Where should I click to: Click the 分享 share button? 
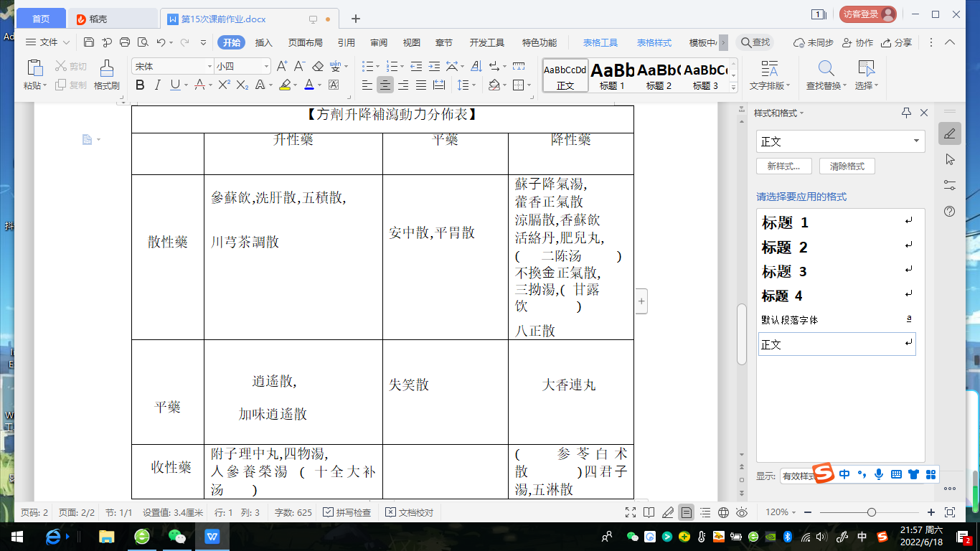click(x=897, y=42)
